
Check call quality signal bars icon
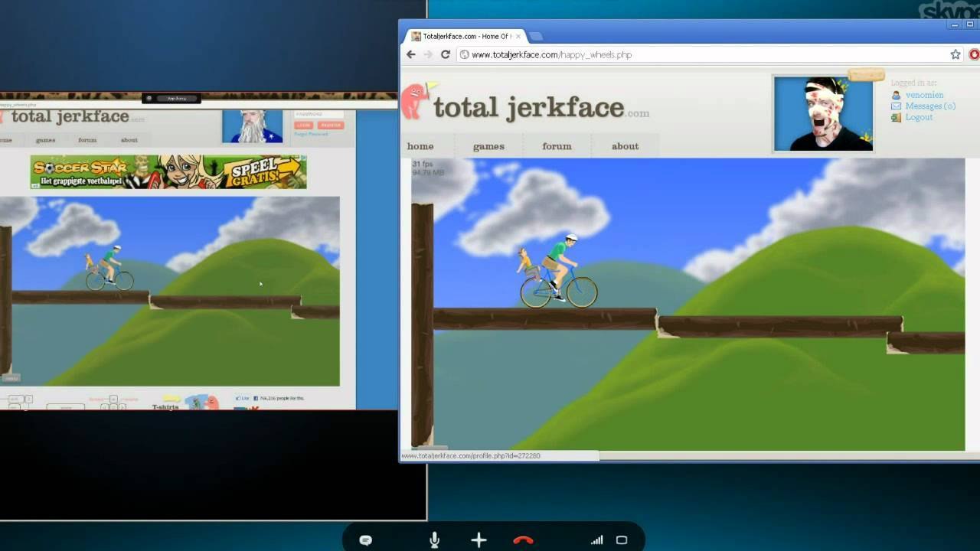[x=596, y=540]
